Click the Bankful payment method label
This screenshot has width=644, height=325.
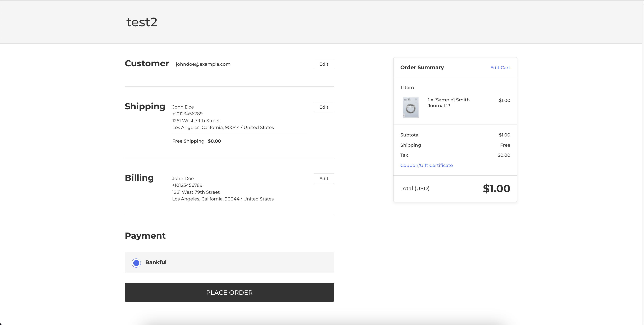pos(156,262)
